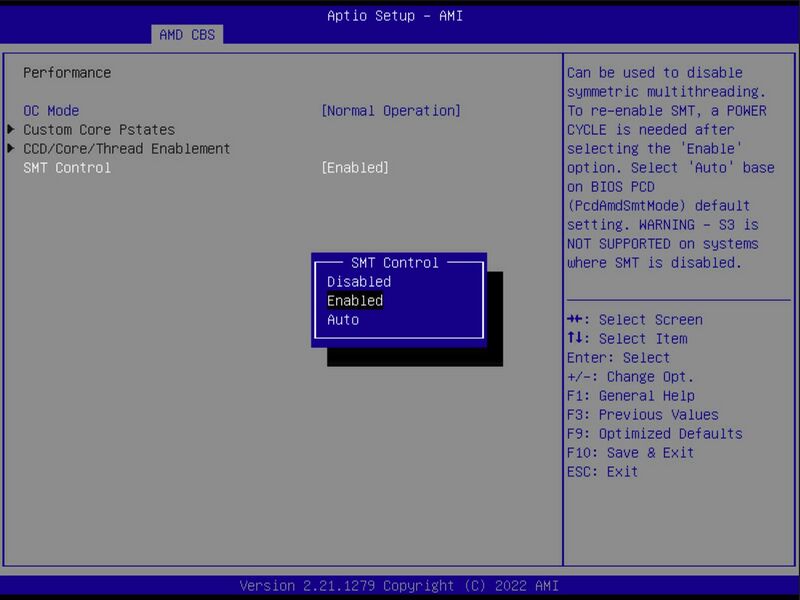Click the Performance section heading
800x600 pixels.
click(67, 73)
